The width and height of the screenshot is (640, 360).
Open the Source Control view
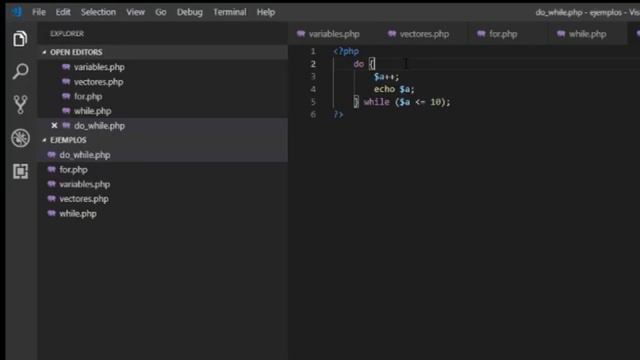[20, 104]
